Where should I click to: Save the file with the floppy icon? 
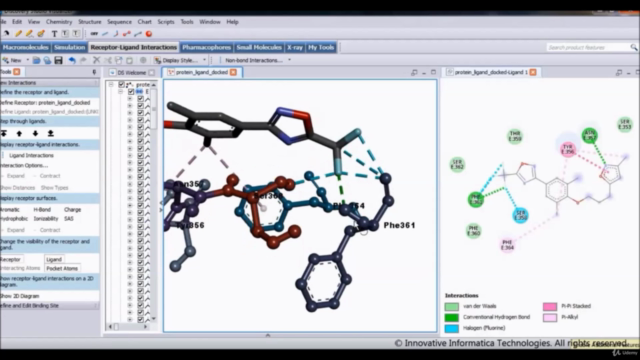[58, 60]
